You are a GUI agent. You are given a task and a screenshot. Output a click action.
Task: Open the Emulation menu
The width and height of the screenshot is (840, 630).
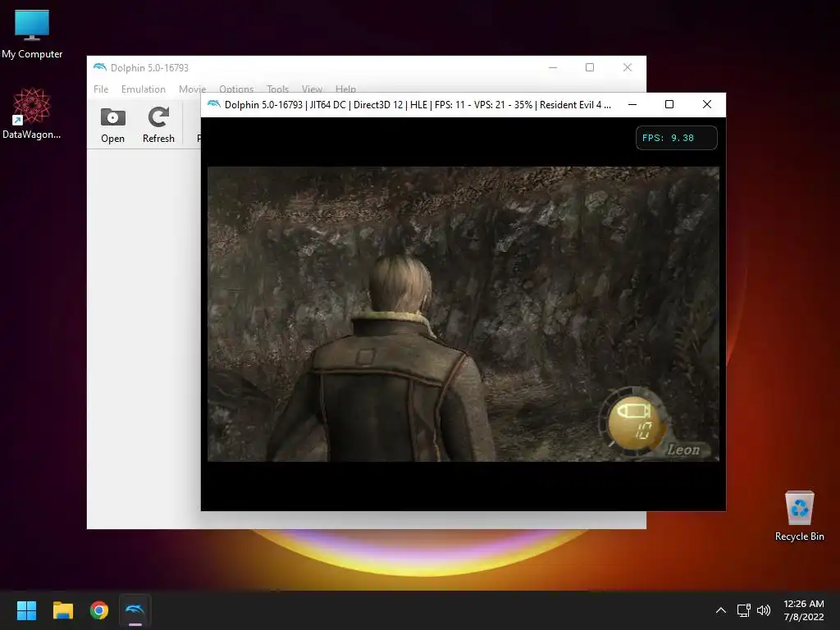(x=143, y=89)
